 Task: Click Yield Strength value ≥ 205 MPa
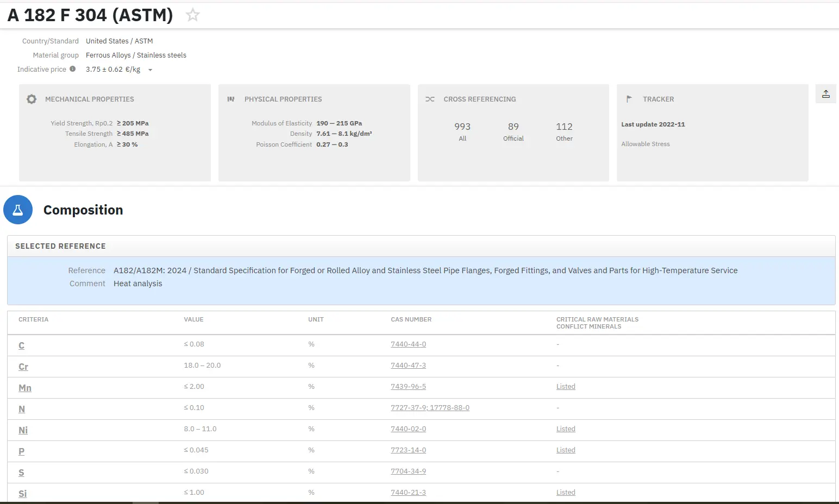click(x=133, y=123)
